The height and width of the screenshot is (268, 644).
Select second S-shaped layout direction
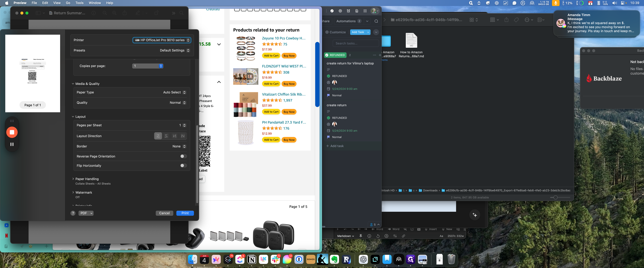[x=166, y=136]
